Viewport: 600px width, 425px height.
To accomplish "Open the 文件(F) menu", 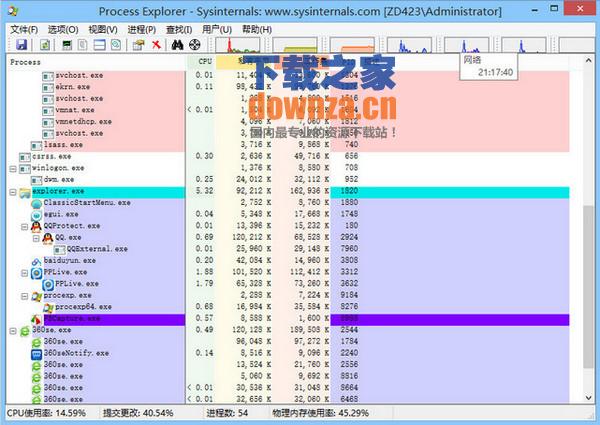I will coord(24,29).
